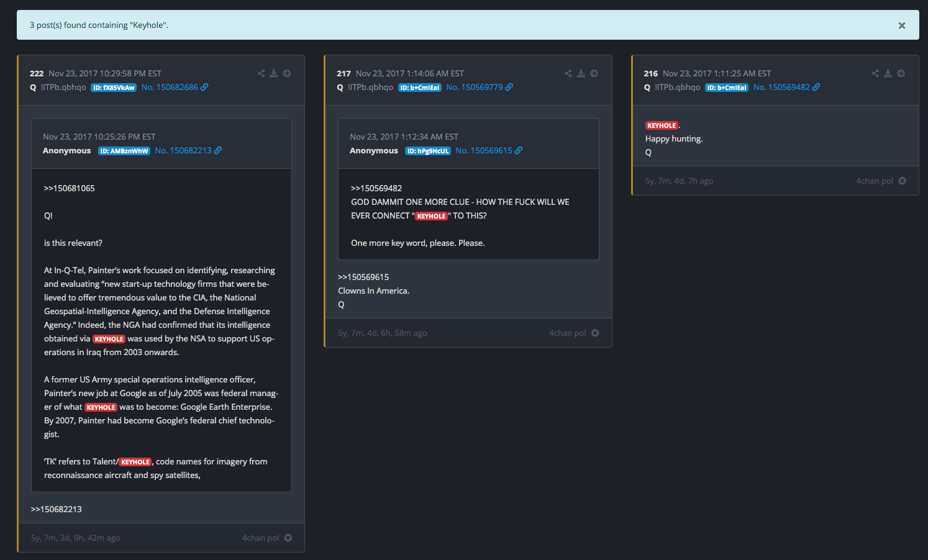Click 'Happy hunting.' text
Viewport: 928px width, 560px height.
674,139
